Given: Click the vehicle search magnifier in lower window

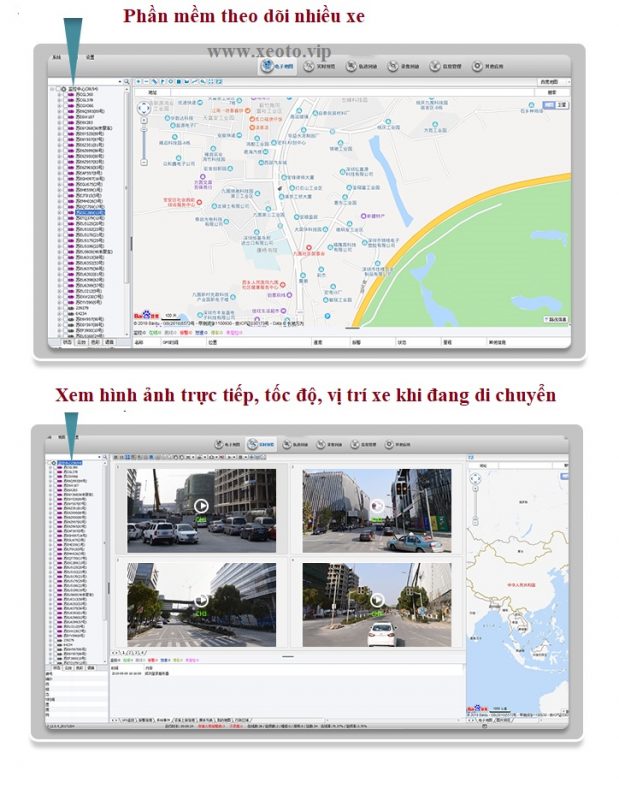Looking at the screenshot, I should [x=105, y=457].
